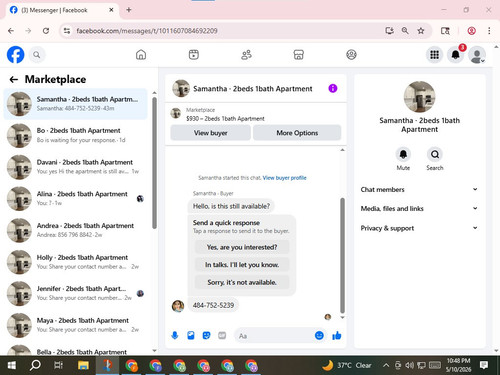Open Alina's apartment conversation
The width and height of the screenshot is (500, 375).
[x=75, y=199]
